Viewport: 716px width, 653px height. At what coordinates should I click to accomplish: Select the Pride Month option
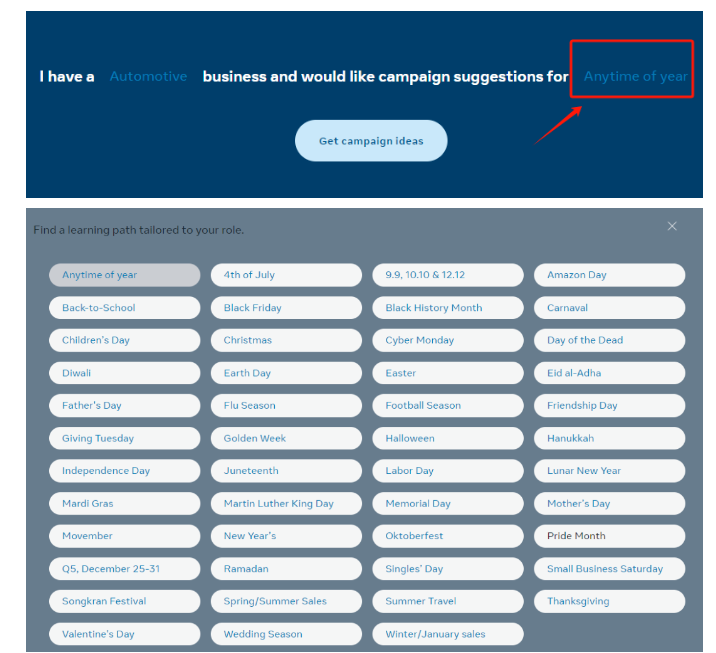[609, 536]
